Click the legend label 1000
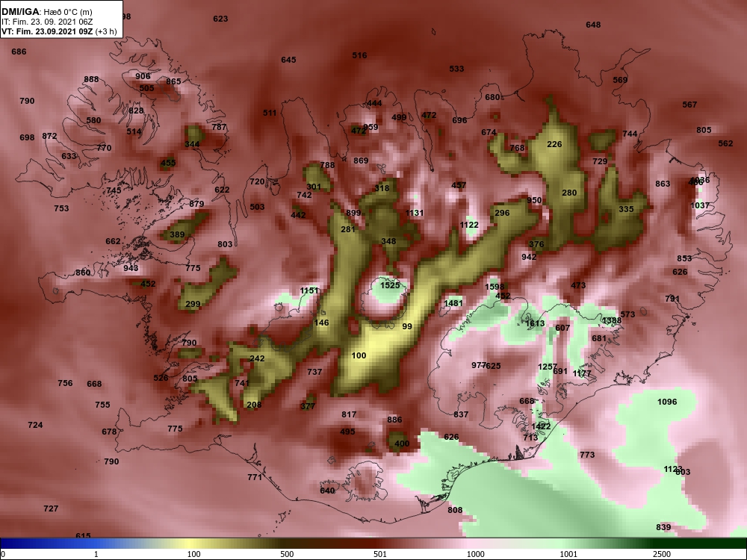The width and height of the screenshot is (747, 560). 475,554
